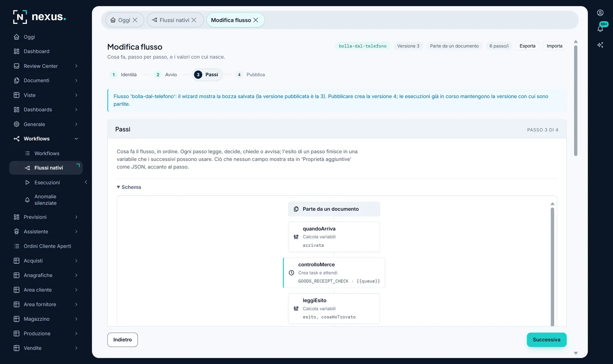Expand the Review Center menu
The image size is (613, 364).
point(76,66)
